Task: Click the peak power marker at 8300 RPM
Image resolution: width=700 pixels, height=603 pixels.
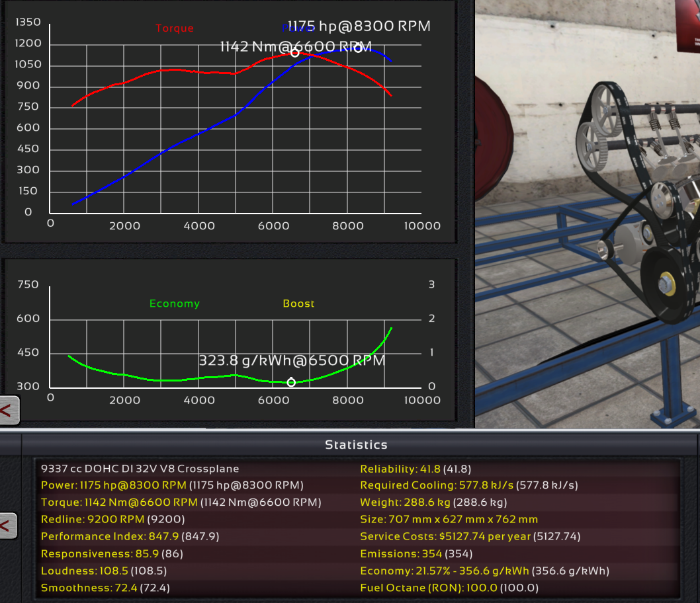Action: tap(358, 48)
